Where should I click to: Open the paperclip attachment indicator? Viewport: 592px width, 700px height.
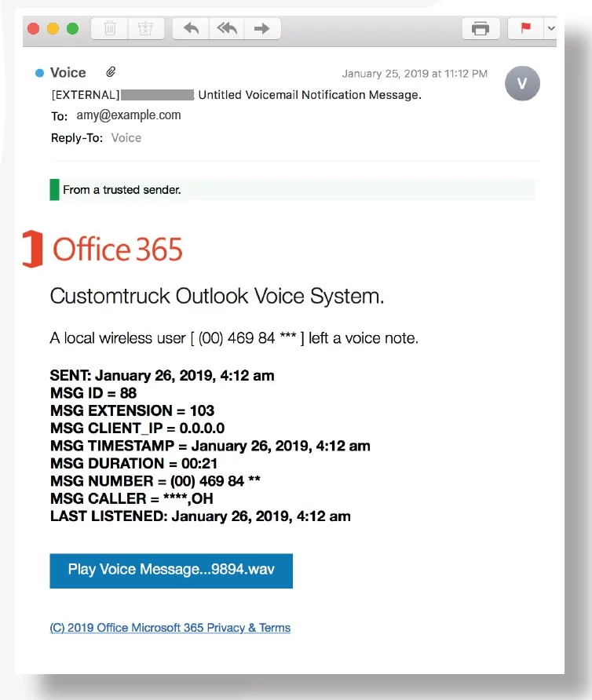(x=111, y=72)
